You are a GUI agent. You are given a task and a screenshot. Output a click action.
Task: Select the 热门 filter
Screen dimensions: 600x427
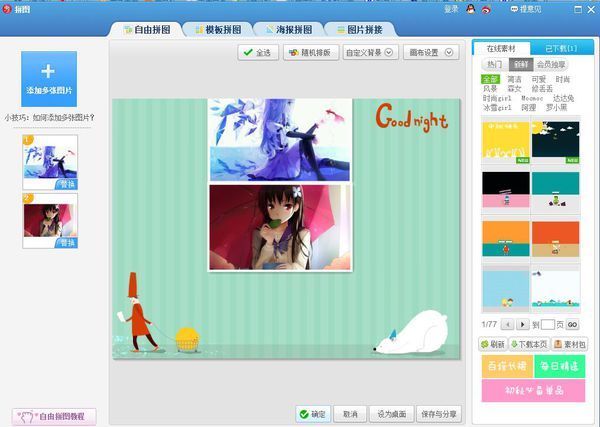(x=494, y=64)
